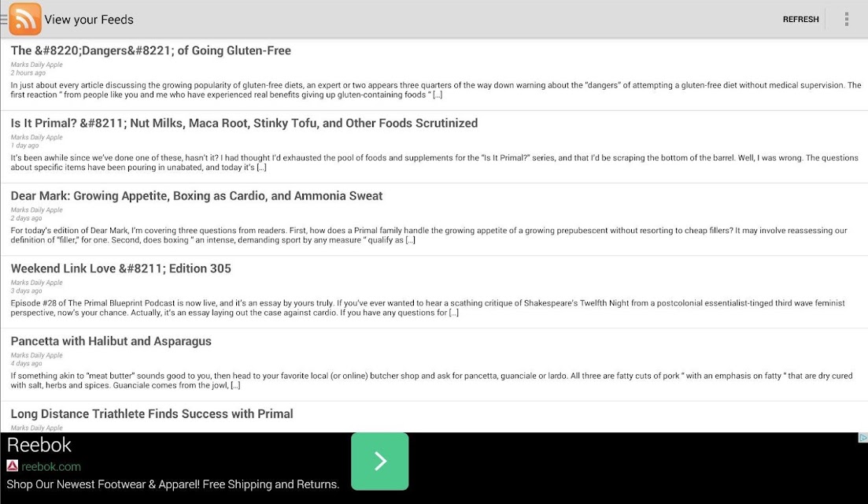Click the 'View your Feeds' title

[x=89, y=20]
